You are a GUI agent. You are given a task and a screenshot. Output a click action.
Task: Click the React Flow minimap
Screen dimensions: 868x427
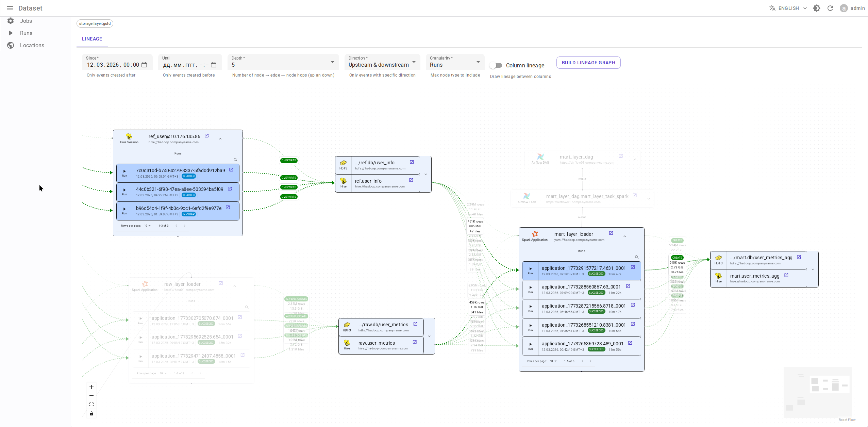818,392
